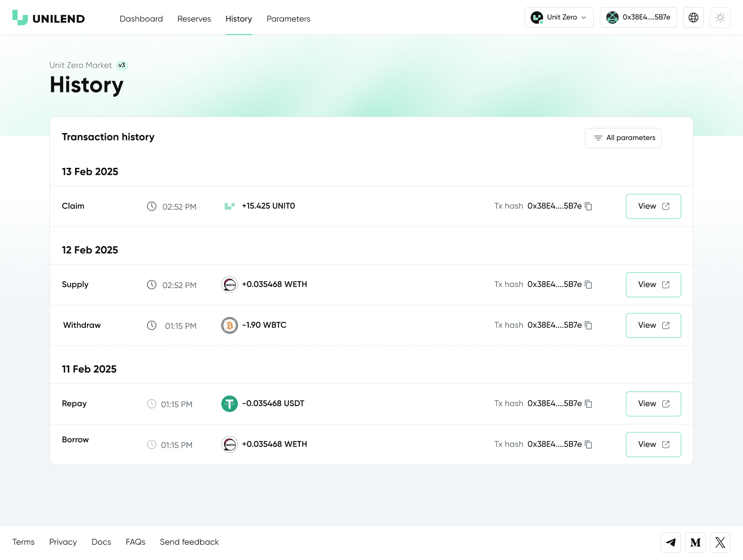The width and height of the screenshot is (743, 560).
Task: Open wallet 0x38E4....5B7e account menu
Action: click(x=638, y=17)
